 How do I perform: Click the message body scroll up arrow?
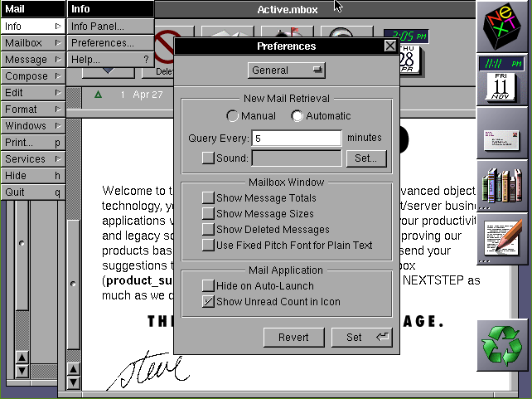pyautogui.click(x=73, y=369)
